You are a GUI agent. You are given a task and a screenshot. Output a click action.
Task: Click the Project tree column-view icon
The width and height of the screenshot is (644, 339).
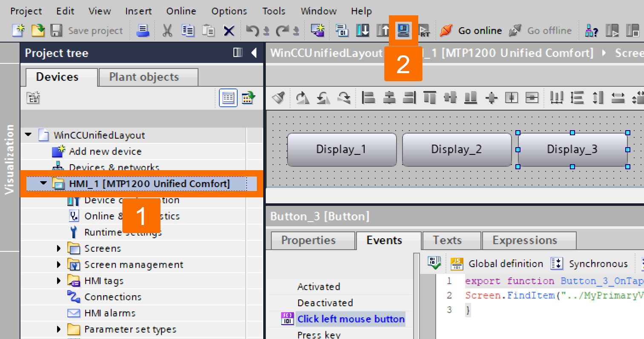pyautogui.click(x=238, y=53)
